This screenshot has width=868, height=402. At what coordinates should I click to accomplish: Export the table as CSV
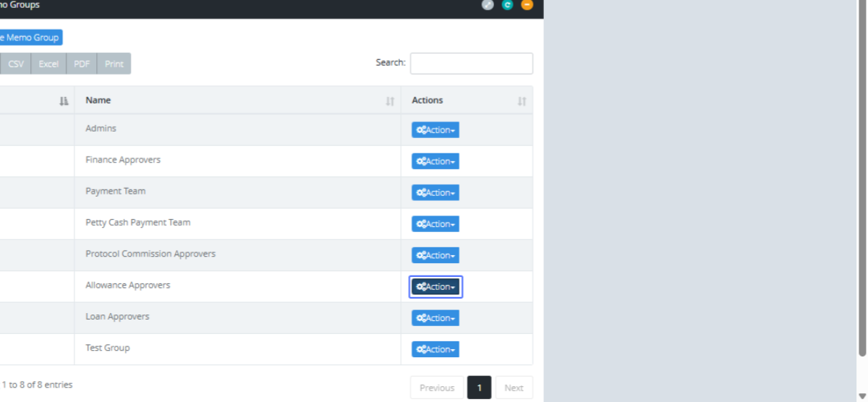[16, 64]
